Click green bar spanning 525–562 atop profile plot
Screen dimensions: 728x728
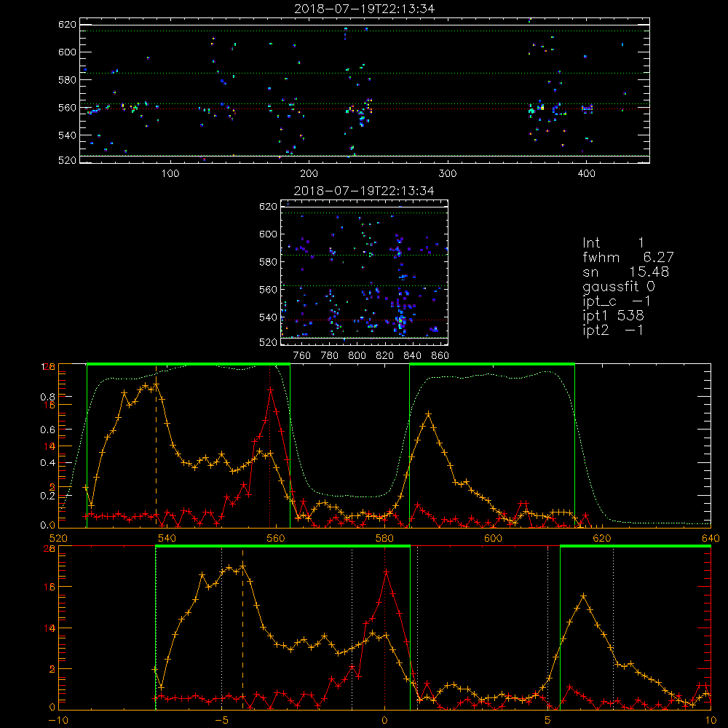click(189, 365)
